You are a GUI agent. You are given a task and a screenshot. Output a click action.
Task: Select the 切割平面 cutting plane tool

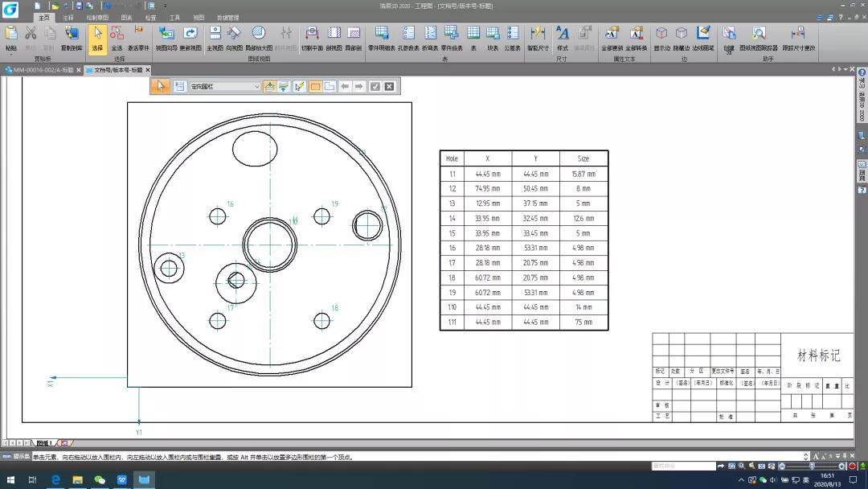pos(312,39)
